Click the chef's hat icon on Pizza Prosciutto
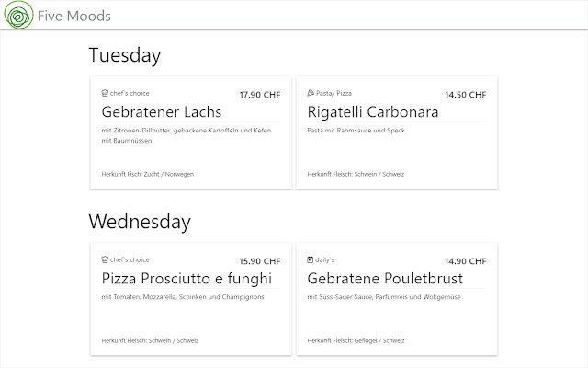 (105, 259)
